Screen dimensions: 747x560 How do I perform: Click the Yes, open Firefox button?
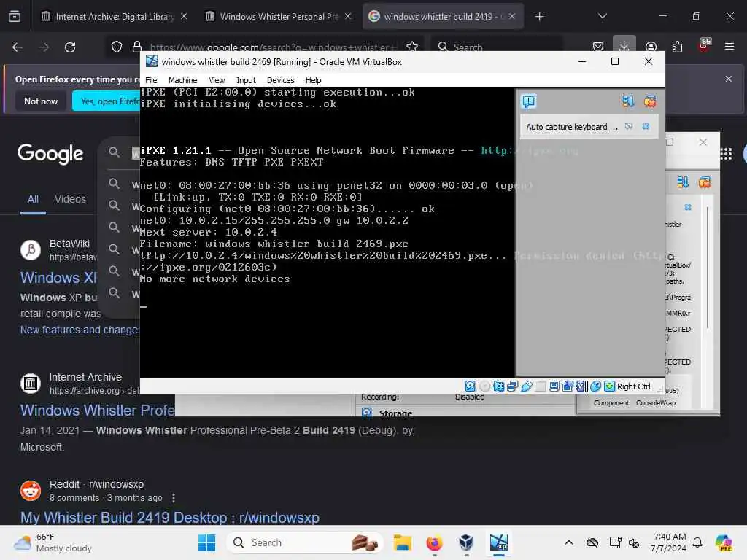(x=107, y=101)
